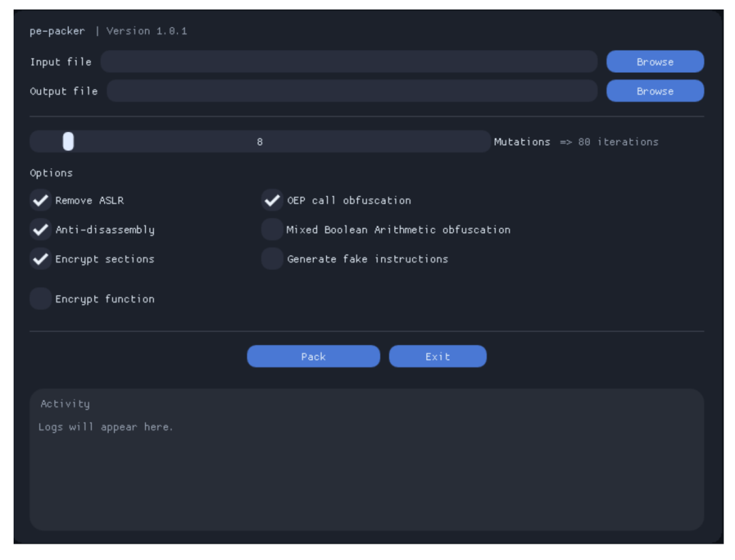Click the value 8 on the Mutations slider
This screenshot has height=560, width=735.
(260, 142)
